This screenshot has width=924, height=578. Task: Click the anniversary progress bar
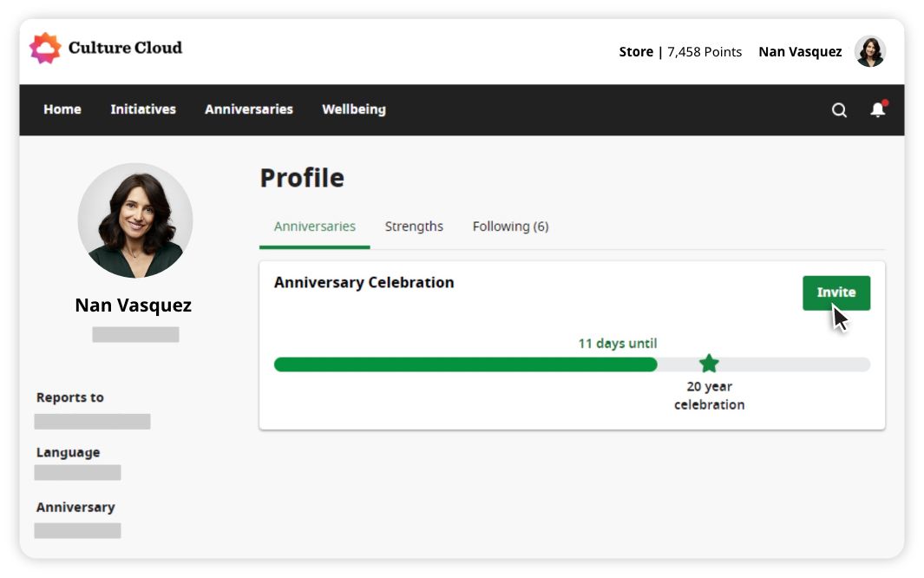point(572,365)
